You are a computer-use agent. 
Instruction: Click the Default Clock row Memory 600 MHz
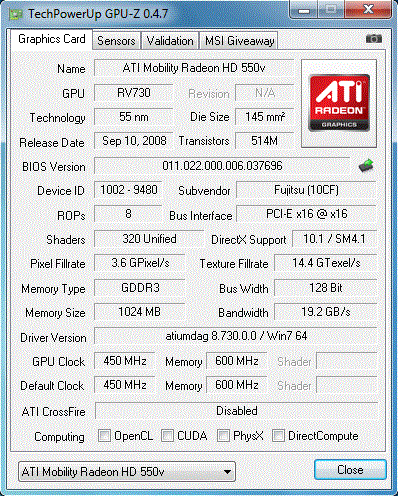click(x=237, y=385)
